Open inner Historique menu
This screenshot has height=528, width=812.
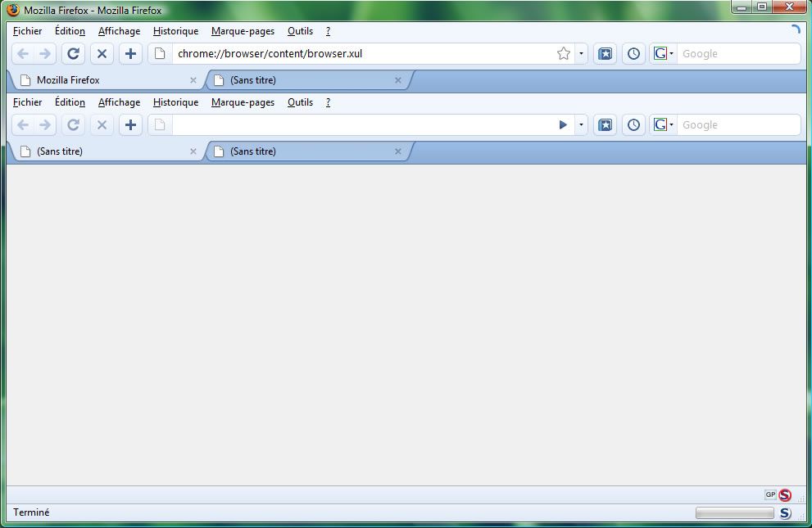175,102
